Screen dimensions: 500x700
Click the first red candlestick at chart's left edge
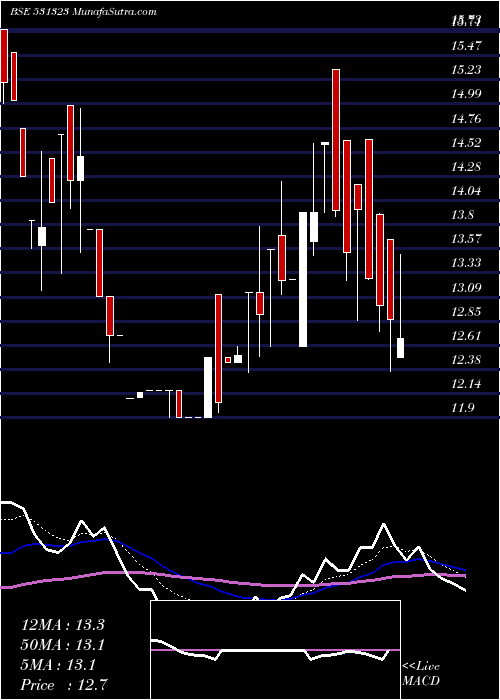[x=4, y=56]
